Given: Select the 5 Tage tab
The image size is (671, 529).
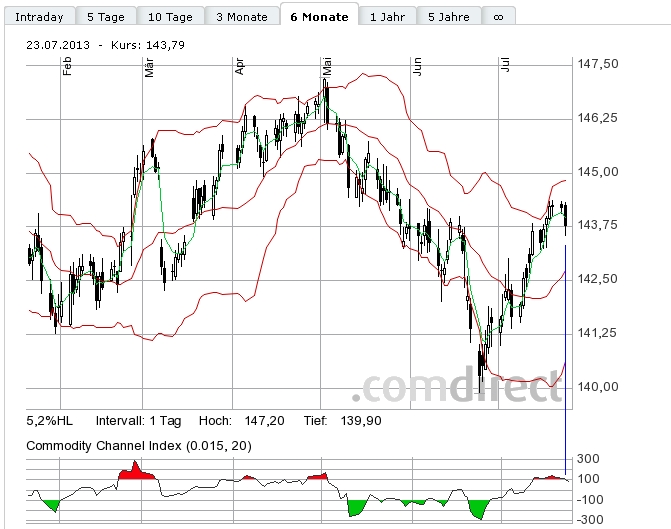Looking at the screenshot, I should click(x=105, y=17).
